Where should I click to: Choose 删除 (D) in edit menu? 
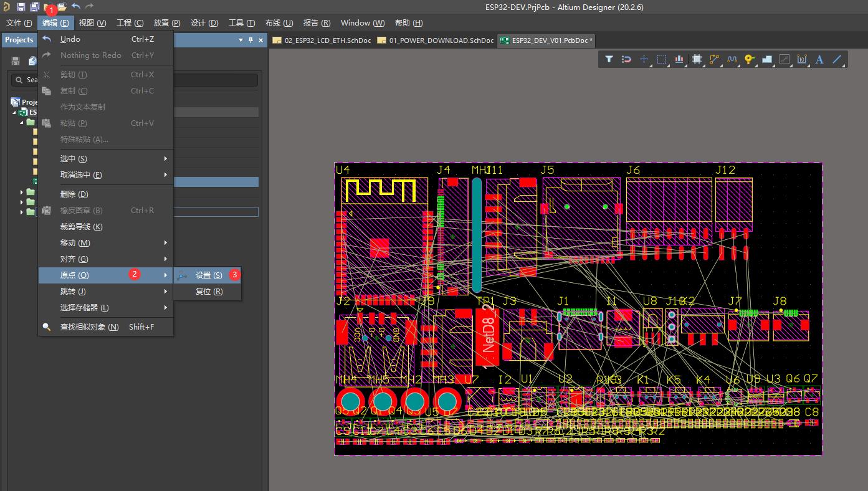coord(106,194)
